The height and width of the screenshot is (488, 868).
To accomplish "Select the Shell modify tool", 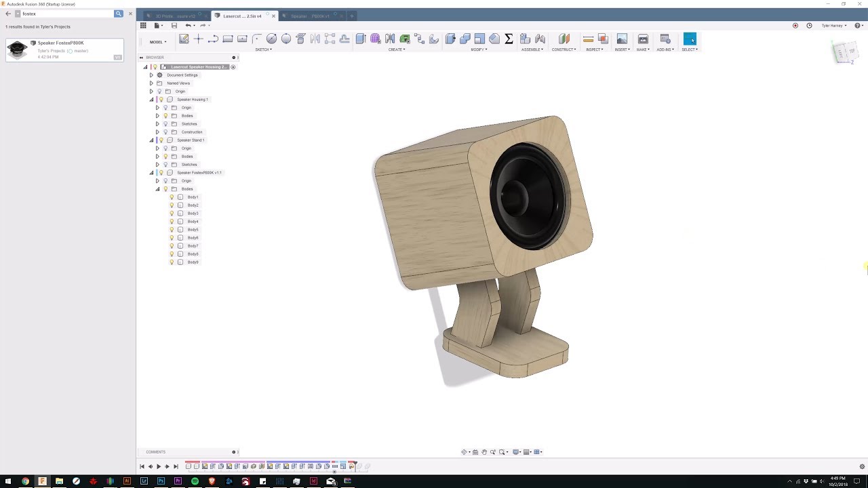I will 479,39.
